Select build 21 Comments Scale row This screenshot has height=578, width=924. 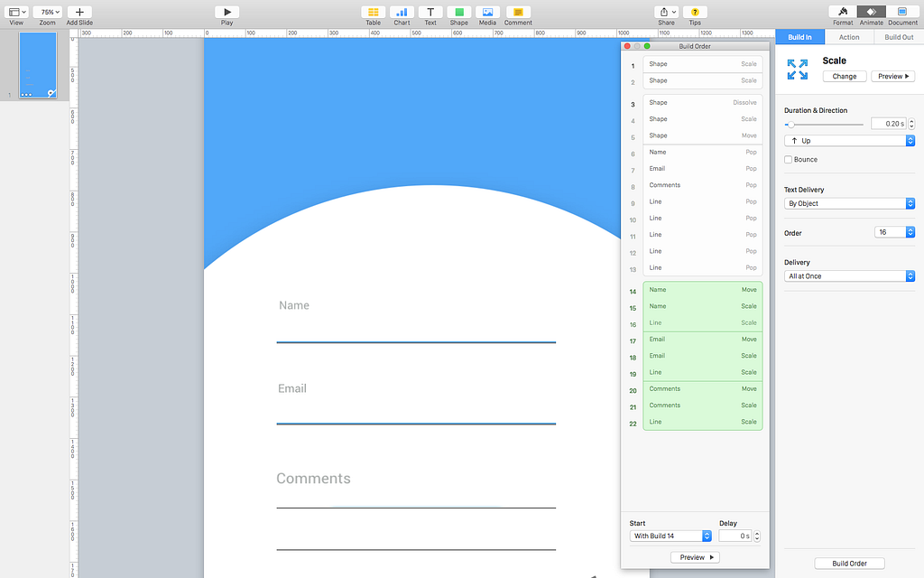702,406
